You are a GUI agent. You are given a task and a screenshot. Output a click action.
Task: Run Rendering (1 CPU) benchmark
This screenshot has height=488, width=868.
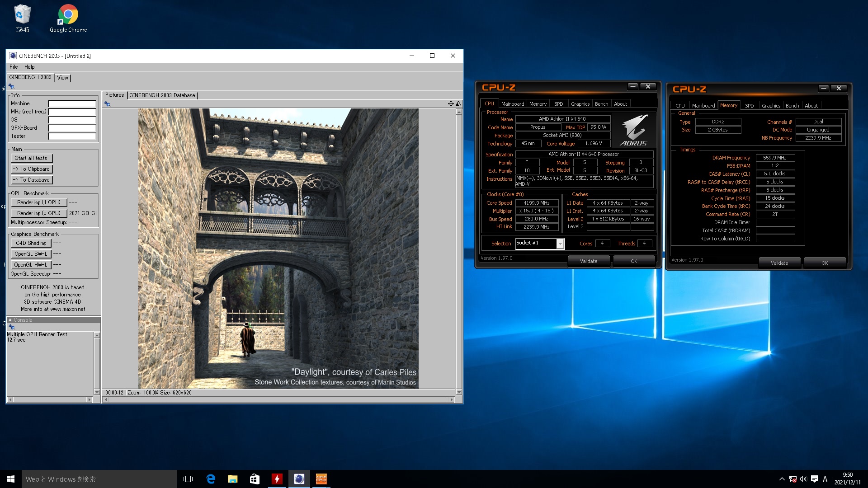point(39,202)
